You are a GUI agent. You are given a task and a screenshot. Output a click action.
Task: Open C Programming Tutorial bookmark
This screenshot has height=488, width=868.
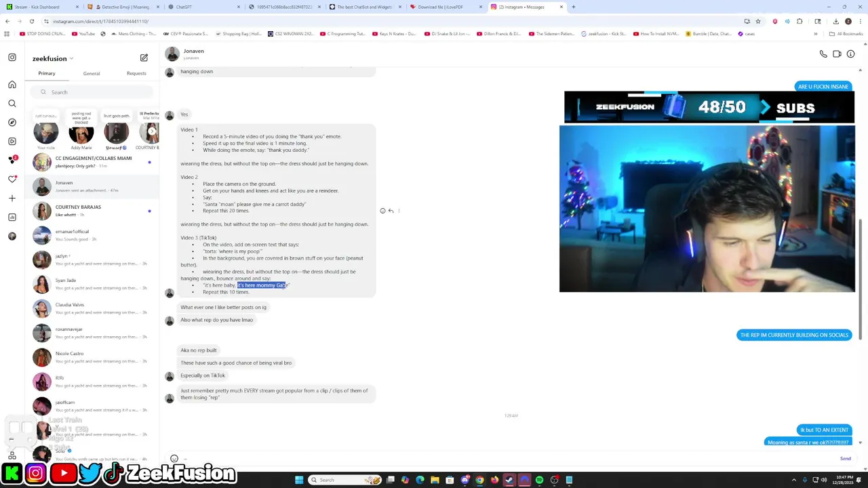pos(343,34)
